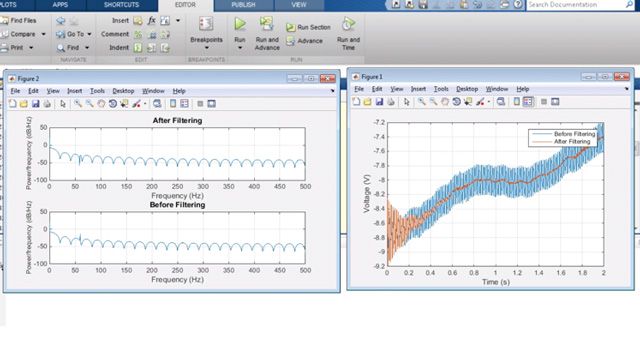The height and width of the screenshot is (360, 640).
Task: Click the orange After Filtering legend line
Action: point(541,142)
